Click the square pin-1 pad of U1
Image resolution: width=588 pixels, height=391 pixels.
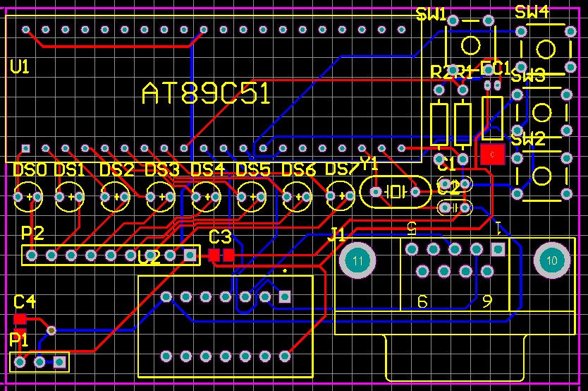tap(25, 149)
